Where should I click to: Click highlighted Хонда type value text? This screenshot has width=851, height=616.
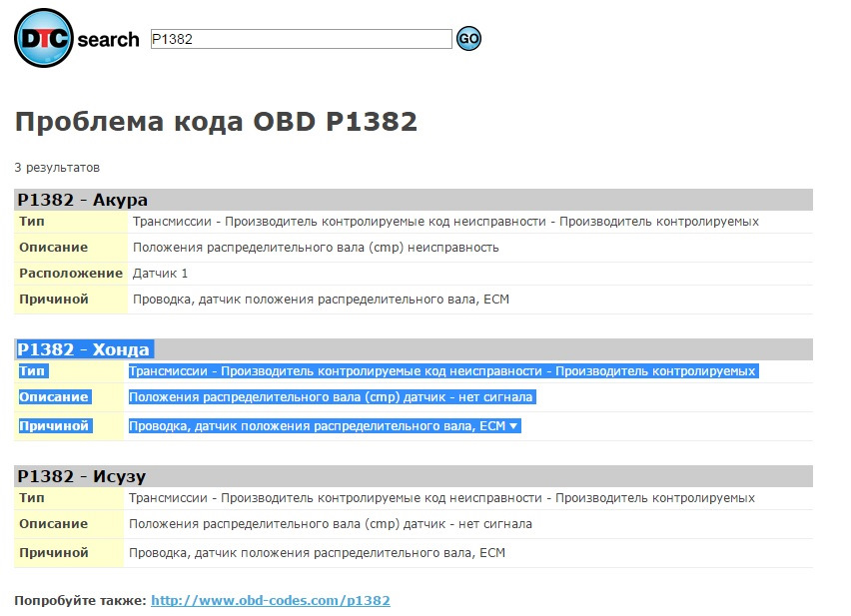click(441, 371)
